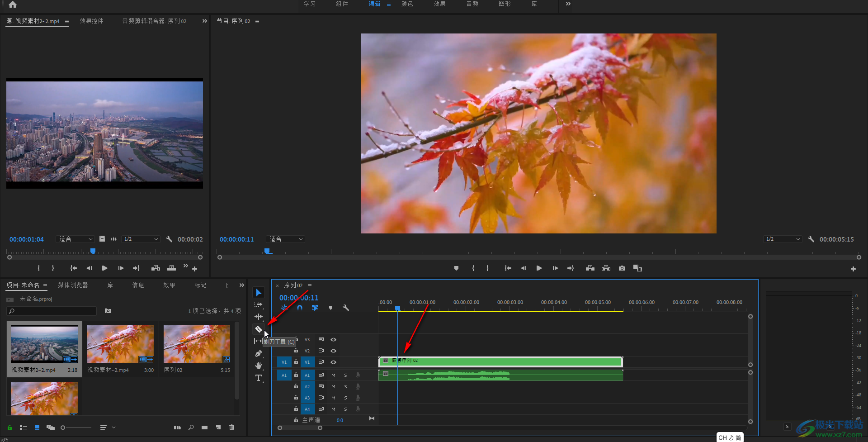This screenshot has width=868, height=442.
Task: Add marker in timeline header
Action: point(330,308)
